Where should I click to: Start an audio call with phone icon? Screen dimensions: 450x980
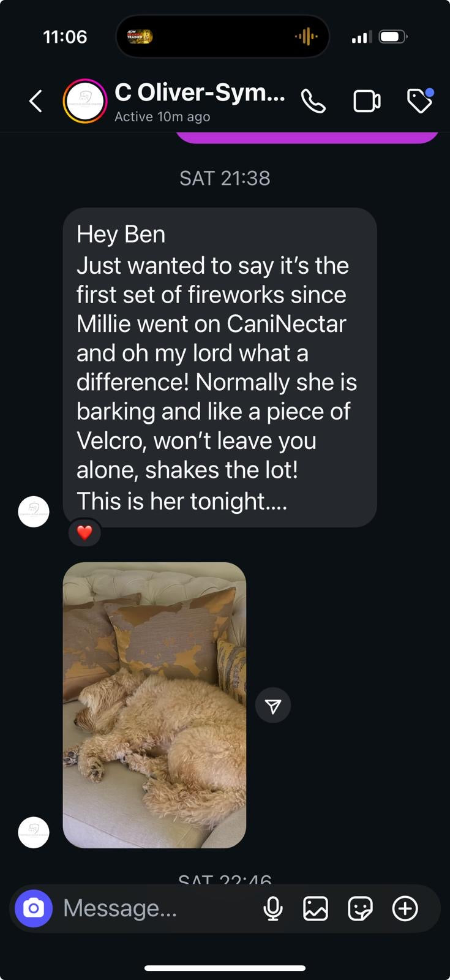point(313,101)
